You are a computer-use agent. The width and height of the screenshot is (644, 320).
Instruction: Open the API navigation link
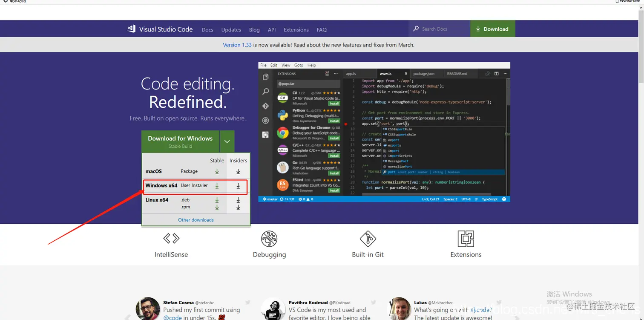[272, 30]
